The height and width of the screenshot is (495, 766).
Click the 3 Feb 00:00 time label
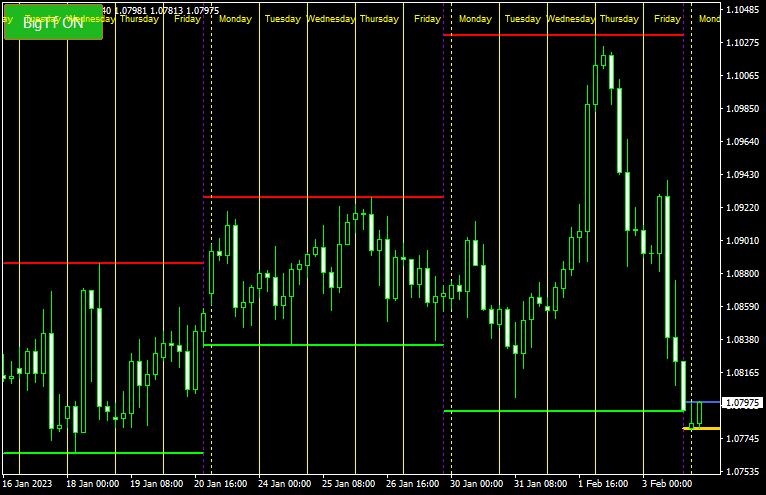pyautogui.click(x=667, y=484)
